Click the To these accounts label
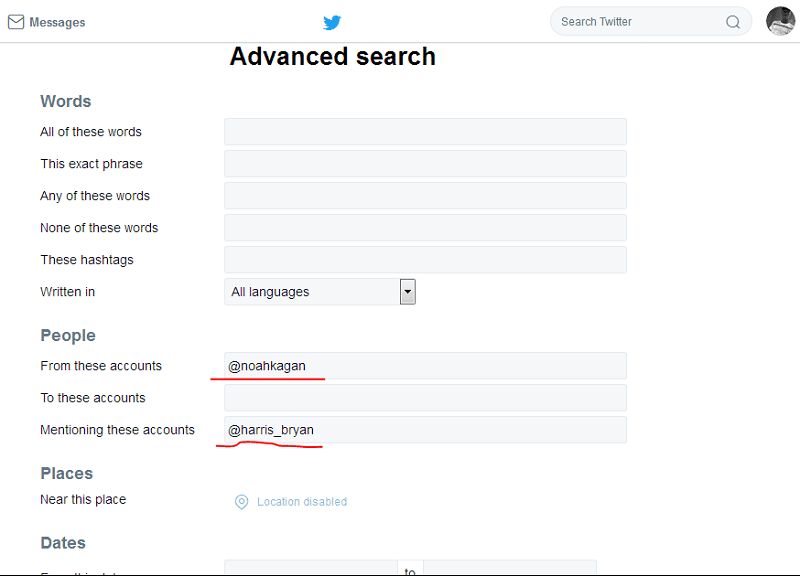Viewport: 800px width, 576px height. point(93,398)
